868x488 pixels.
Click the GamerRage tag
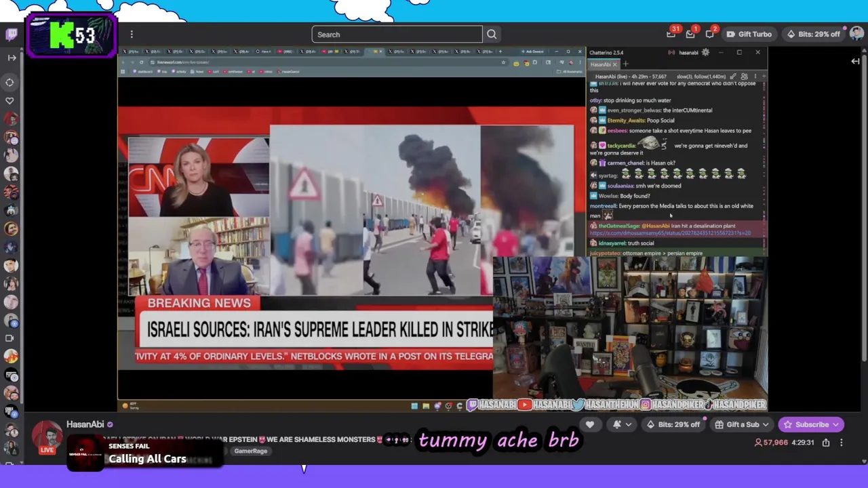click(x=251, y=451)
